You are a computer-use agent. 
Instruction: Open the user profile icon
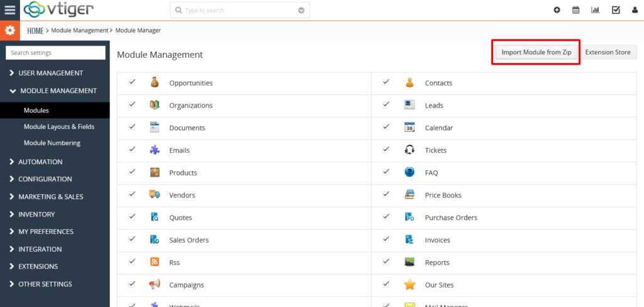tap(635, 10)
